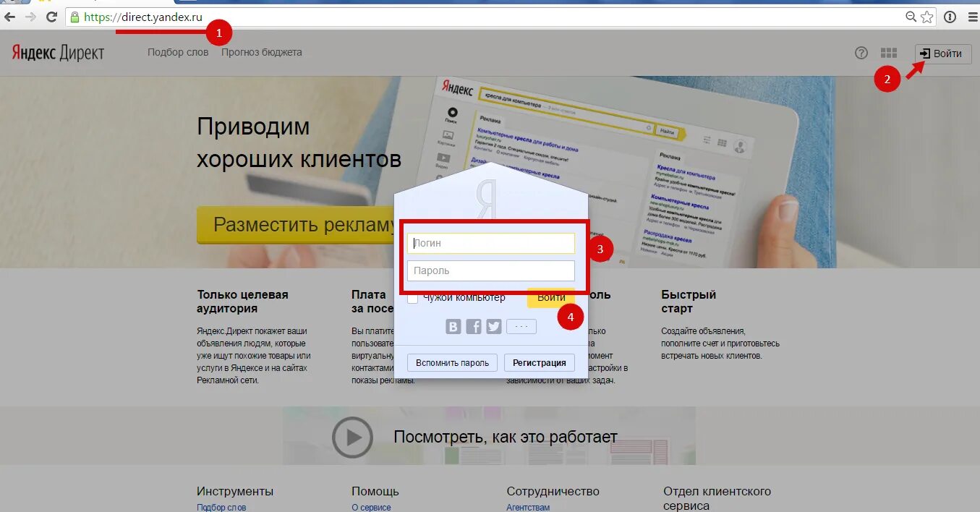Click the browser forward arrow
The image size is (980, 512).
tap(30, 17)
